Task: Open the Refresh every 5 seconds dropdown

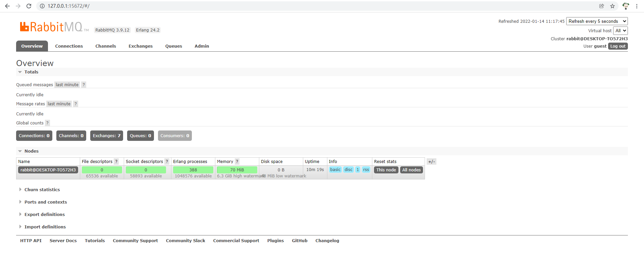Action: click(597, 21)
